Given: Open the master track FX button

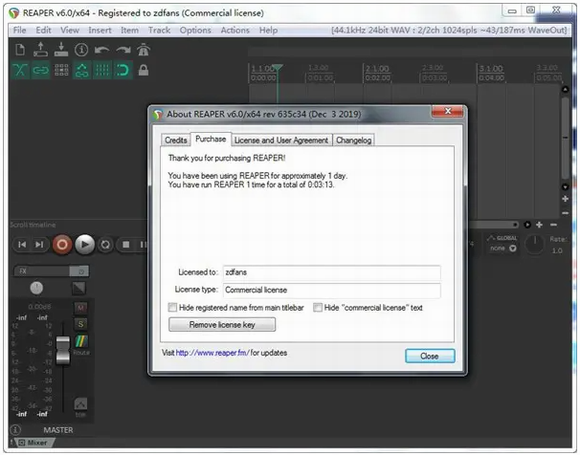Looking at the screenshot, I should (x=41, y=271).
